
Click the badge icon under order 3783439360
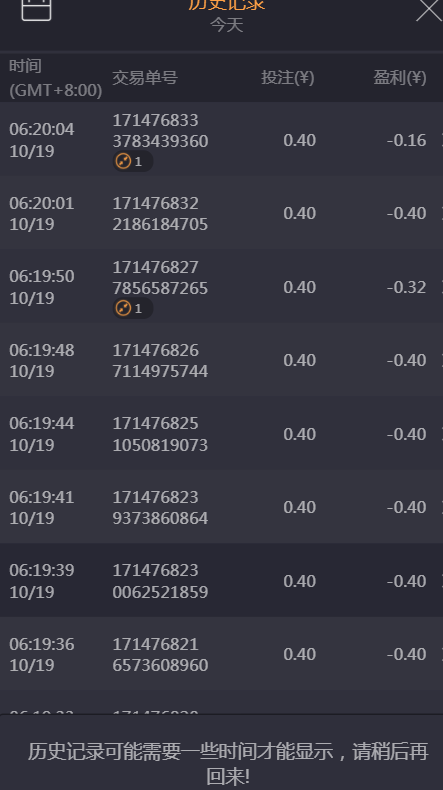[x=133, y=161]
